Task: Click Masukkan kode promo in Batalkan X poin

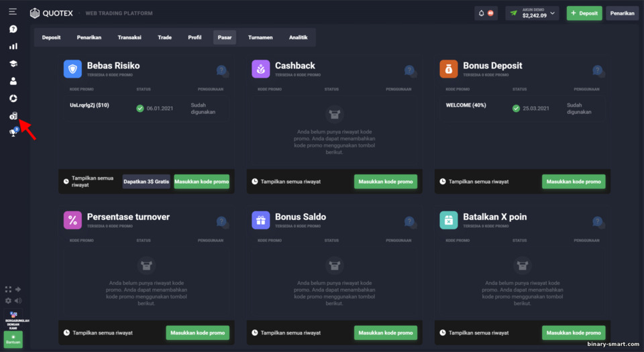Action: [x=574, y=333]
